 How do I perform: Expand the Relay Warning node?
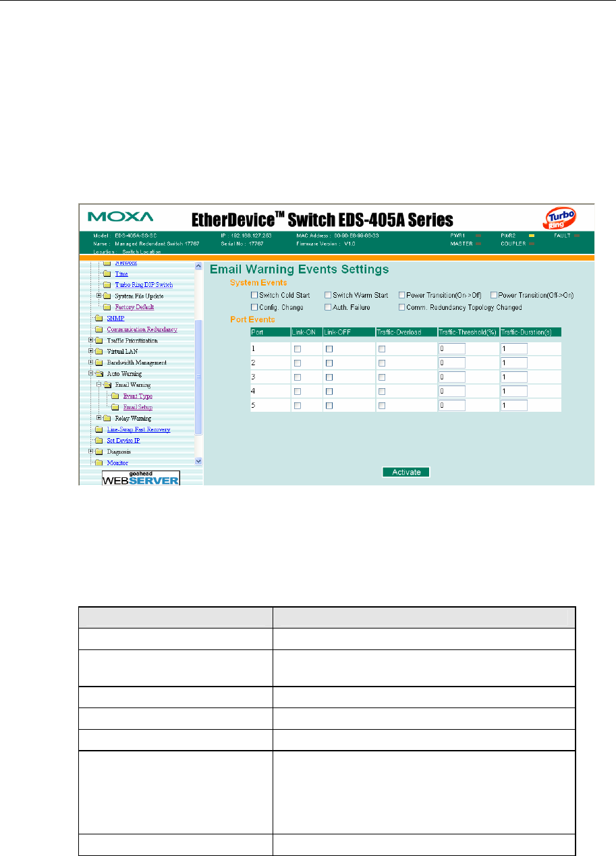click(99, 419)
